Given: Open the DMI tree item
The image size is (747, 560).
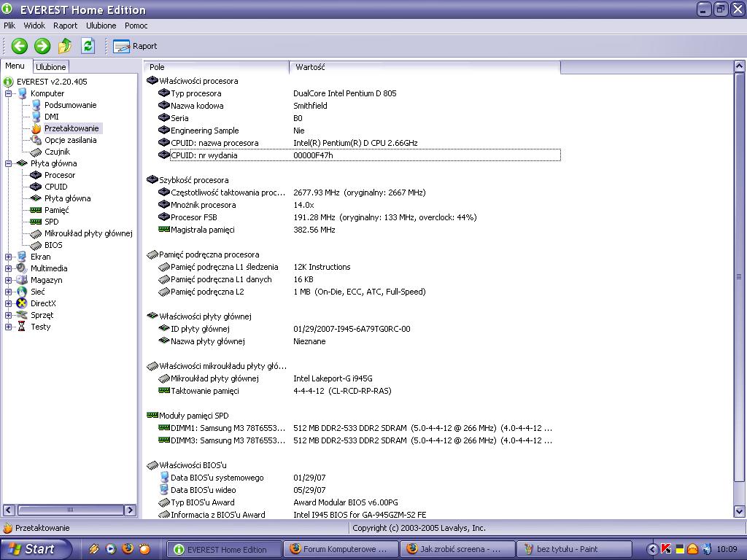Looking at the screenshot, I should click(52, 117).
